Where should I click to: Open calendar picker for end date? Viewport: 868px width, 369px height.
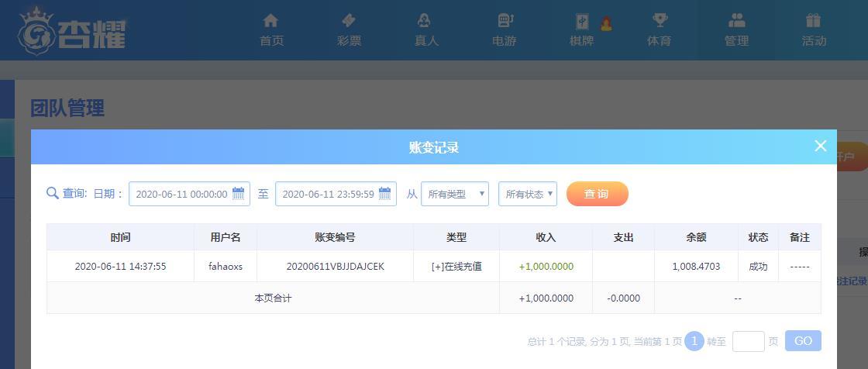[x=384, y=194]
